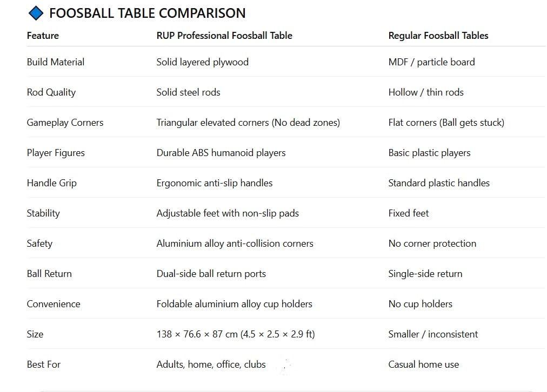Click the 138 × 76.6 × 87 cm size cell
This screenshot has height=392, width=547.
pyautogui.click(x=236, y=334)
